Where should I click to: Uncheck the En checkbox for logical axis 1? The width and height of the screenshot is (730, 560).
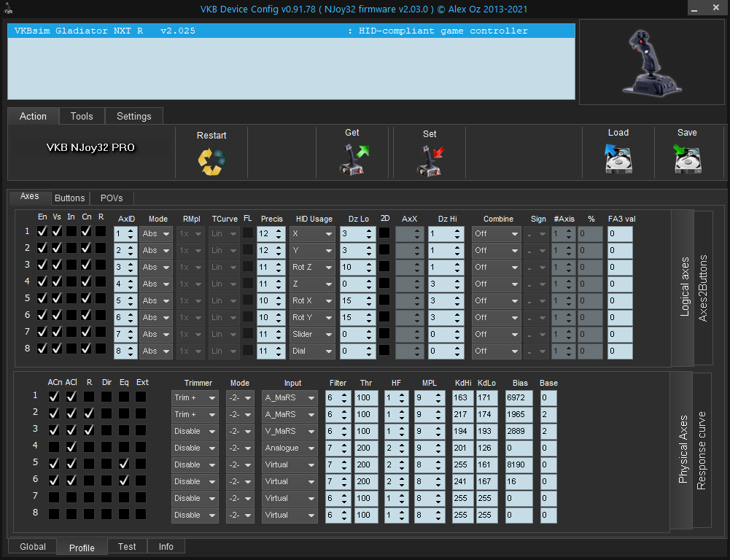click(42, 231)
